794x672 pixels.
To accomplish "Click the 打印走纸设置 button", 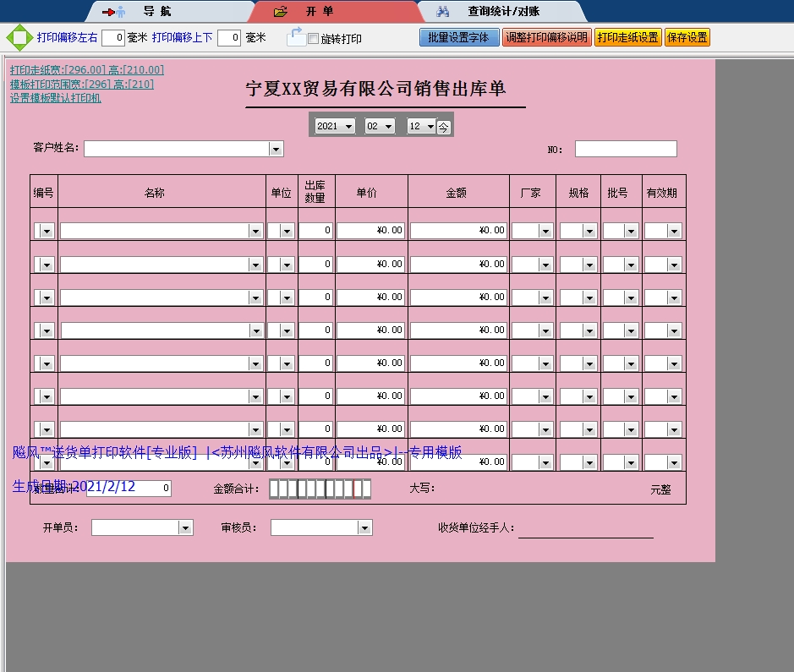I will [x=627, y=37].
